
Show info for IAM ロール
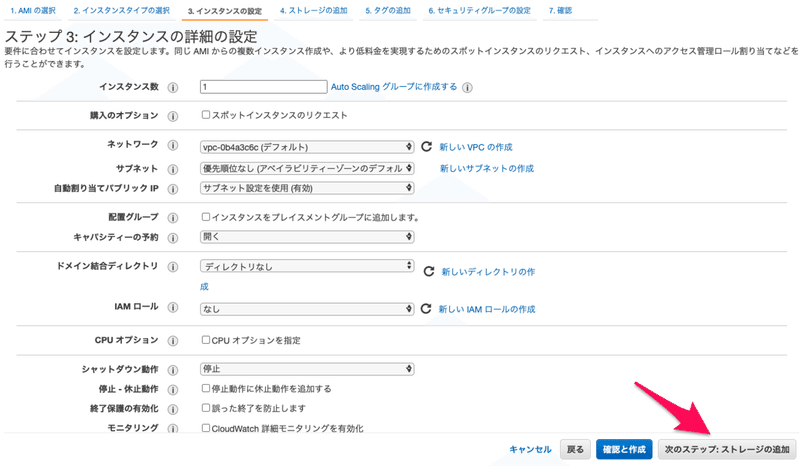[x=173, y=307]
